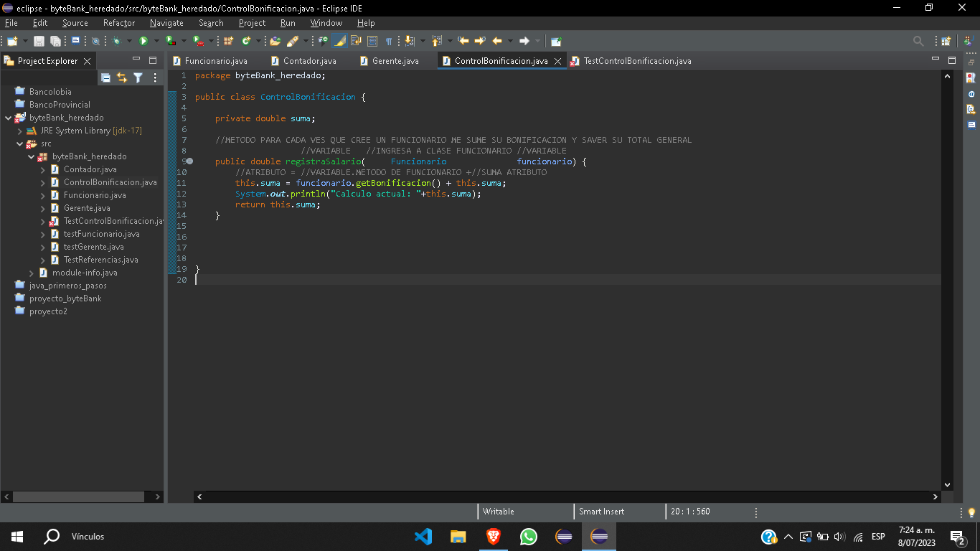Toggle Mark Occurrences highlighter button

click(x=339, y=41)
